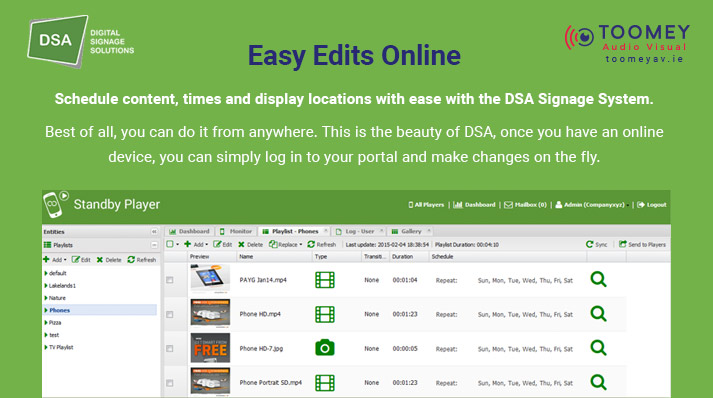This screenshot has height=398, width=713.
Task: Click video type icon of Phone Portrait SD.mp4
Action: [x=325, y=383]
